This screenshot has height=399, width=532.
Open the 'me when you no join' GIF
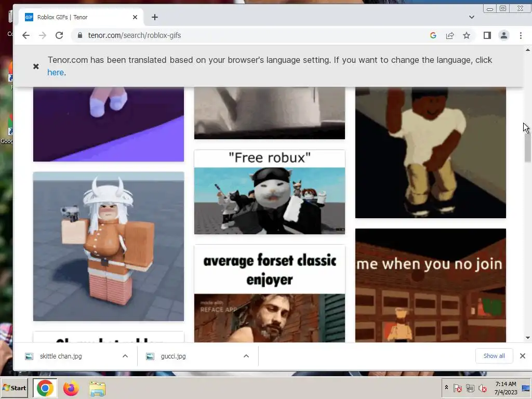pyautogui.click(x=431, y=285)
